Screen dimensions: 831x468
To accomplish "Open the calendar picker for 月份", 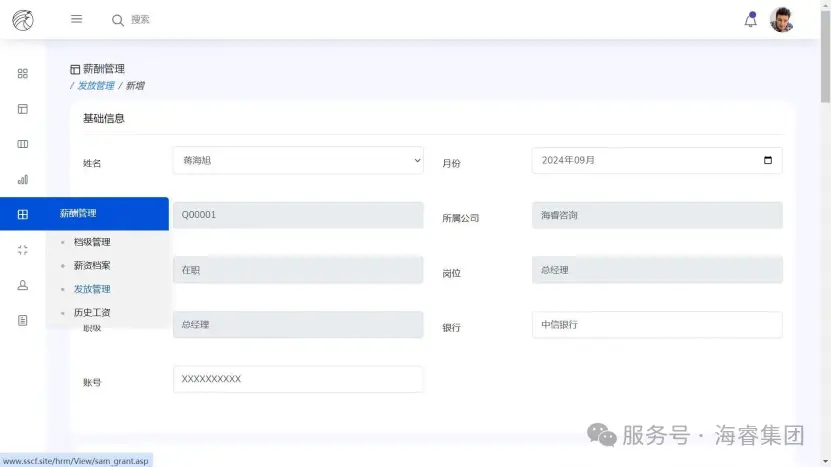I will pyautogui.click(x=767, y=160).
